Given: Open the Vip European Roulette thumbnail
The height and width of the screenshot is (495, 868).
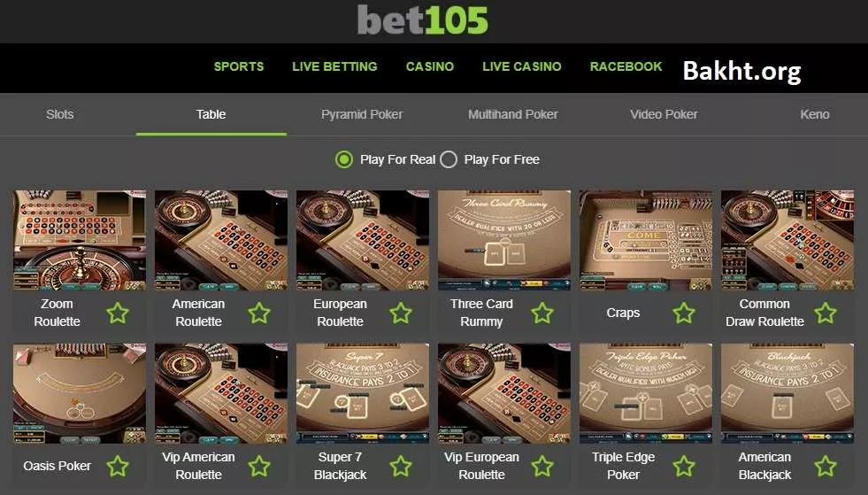Looking at the screenshot, I should point(503,393).
